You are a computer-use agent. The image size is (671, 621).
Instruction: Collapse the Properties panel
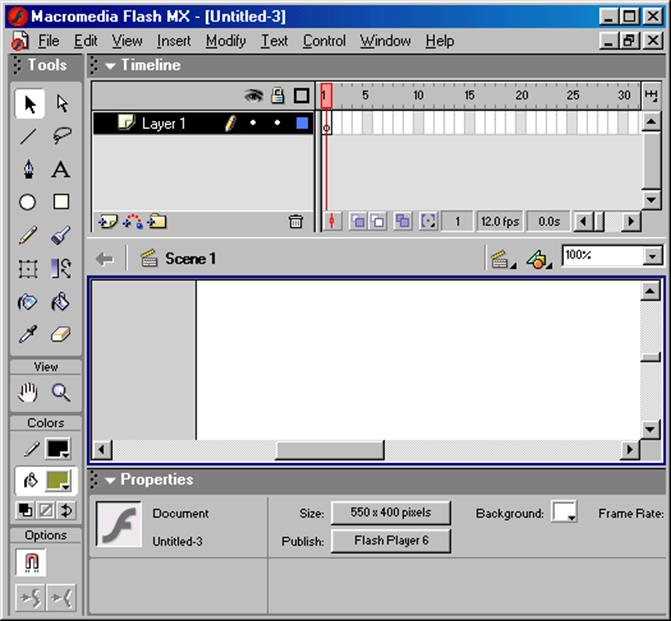pos(110,480)
